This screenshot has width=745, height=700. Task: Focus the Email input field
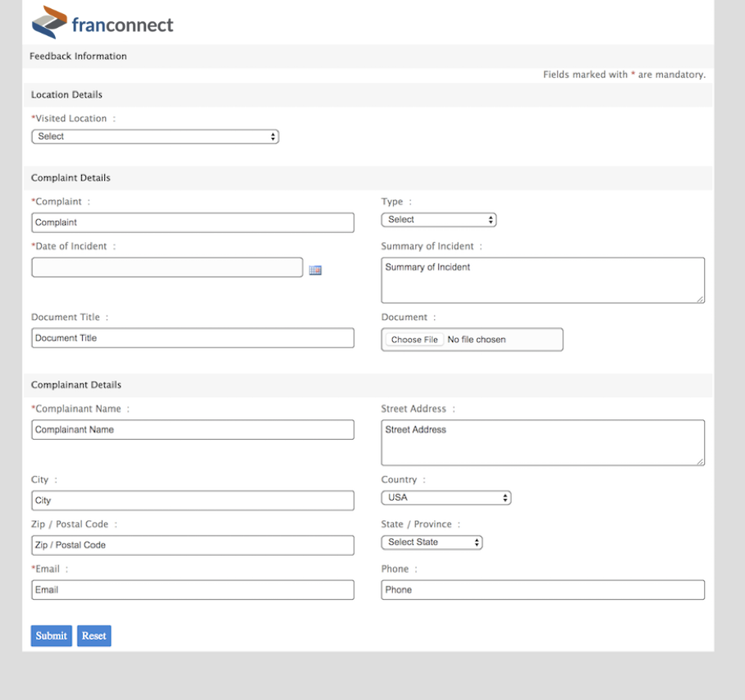pos(193,590)
